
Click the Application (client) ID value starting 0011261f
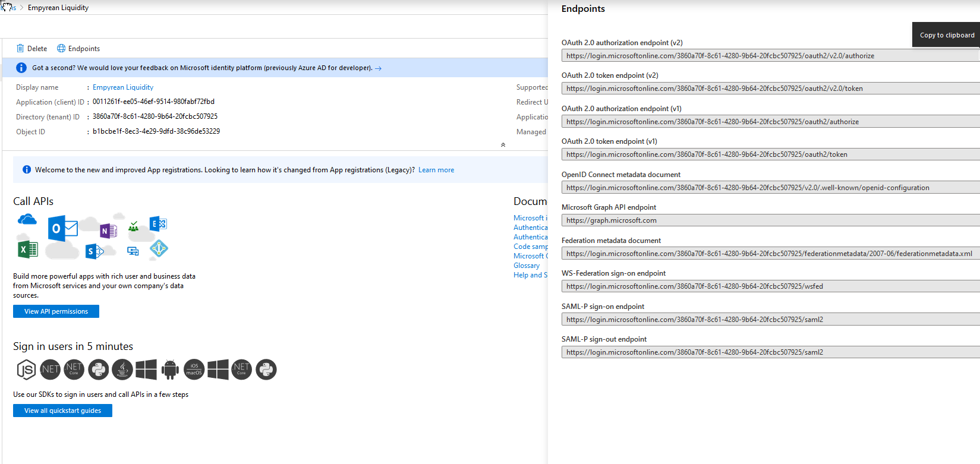pyautogui.click(x=153, y=102)
